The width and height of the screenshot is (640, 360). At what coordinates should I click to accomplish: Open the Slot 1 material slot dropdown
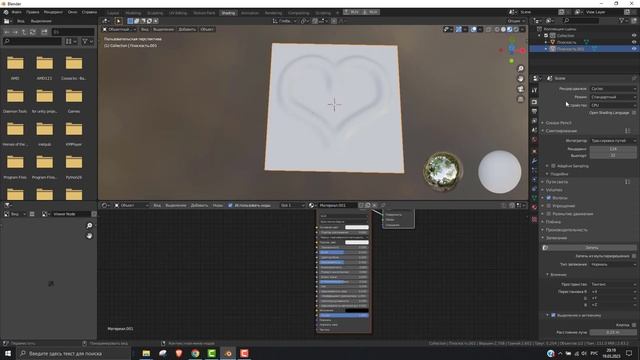pyautogui.click(x=293, y=205)
